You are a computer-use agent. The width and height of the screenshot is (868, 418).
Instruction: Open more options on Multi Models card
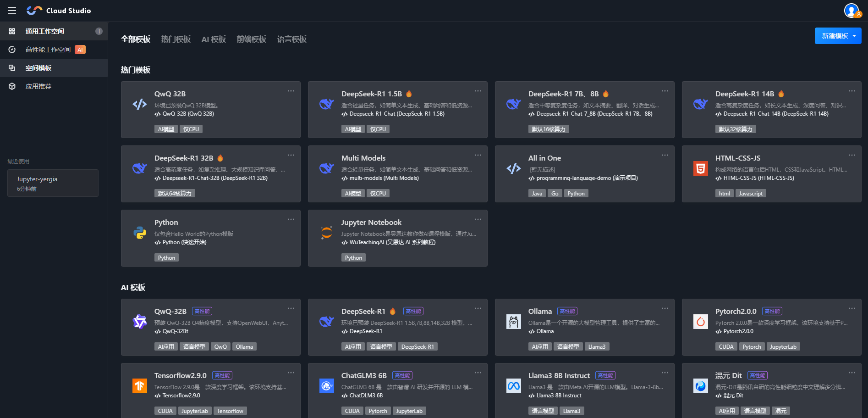point(478,155)
